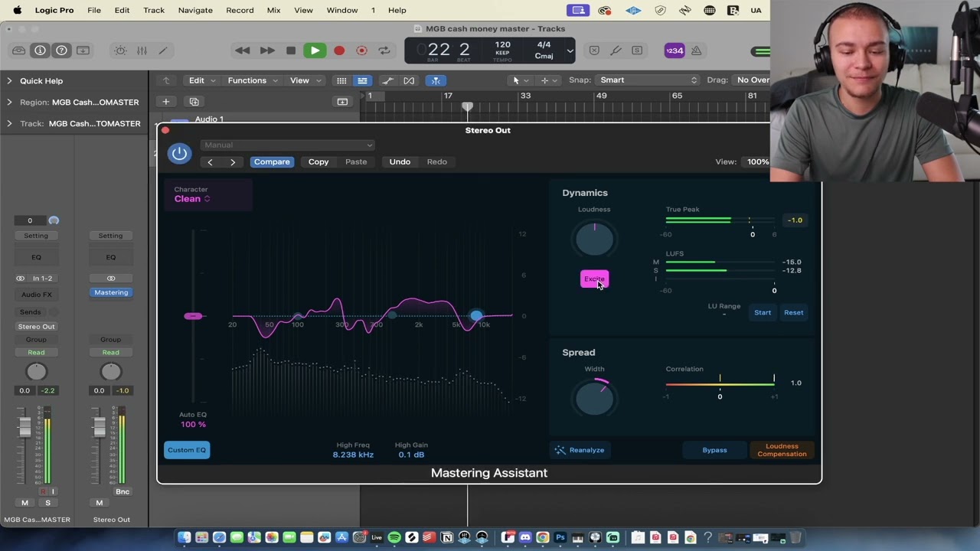Toggle Loudness Compensation button
Screen dimensions: 980x551
(x=782, y=450)
